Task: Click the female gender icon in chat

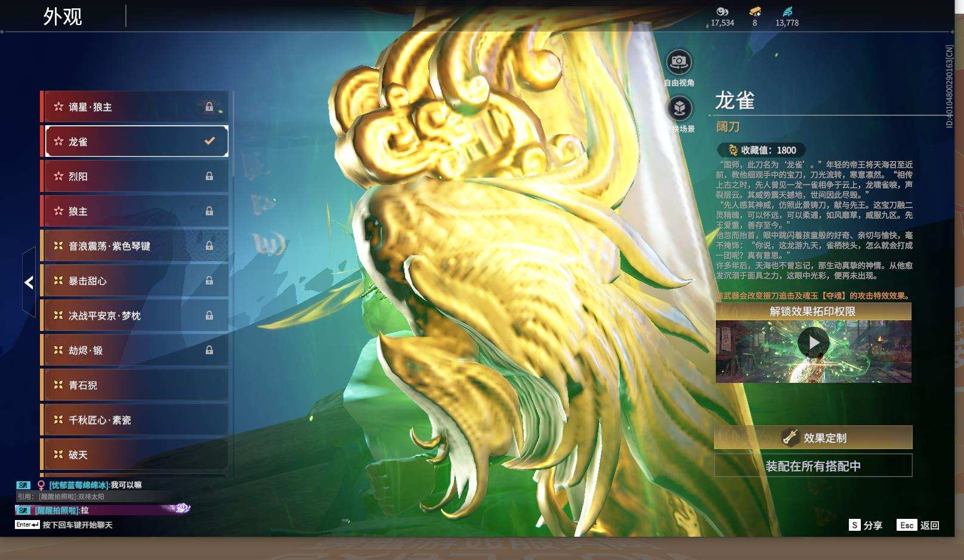Action: tap(41, 485)
